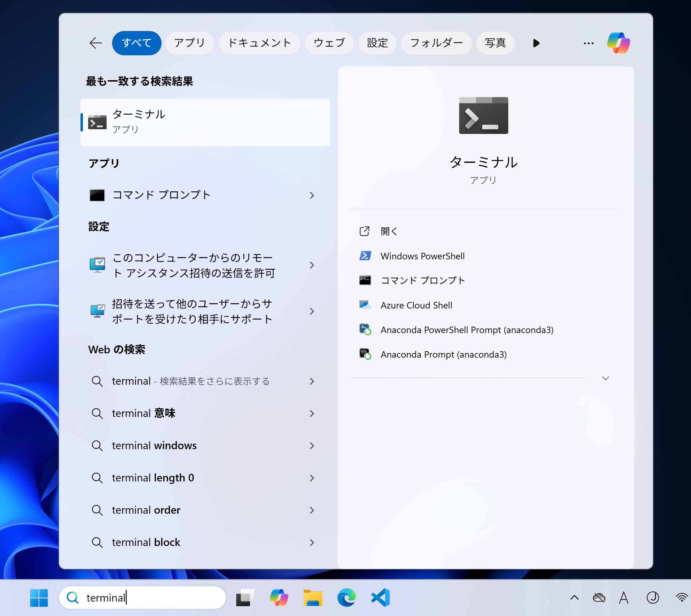Expand more actions with down chevron
Screen dimensions: 691x616
(605, 378)
